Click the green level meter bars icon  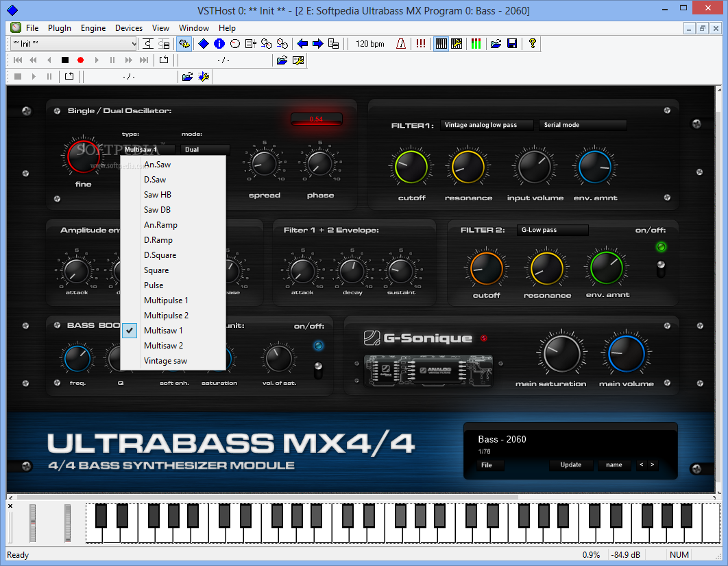476,44
